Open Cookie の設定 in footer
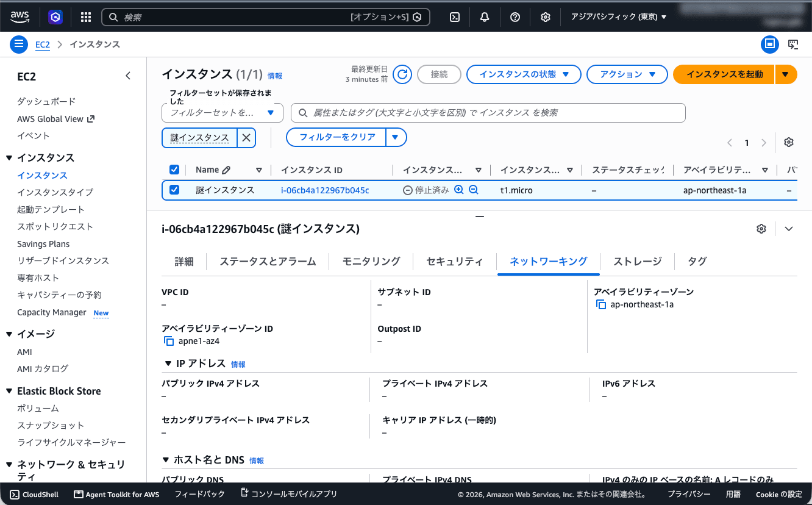Screen dimensions: 812x505 point(778,494)
